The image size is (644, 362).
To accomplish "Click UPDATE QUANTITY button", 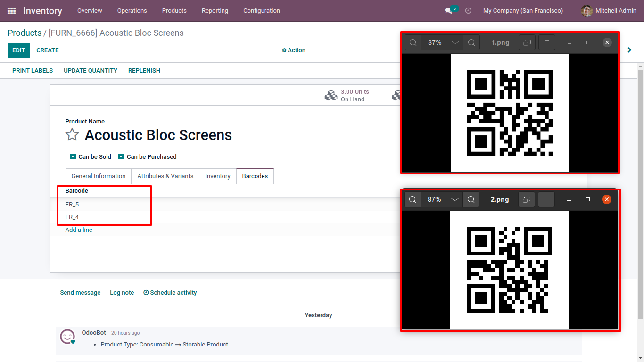I will 91,70.
